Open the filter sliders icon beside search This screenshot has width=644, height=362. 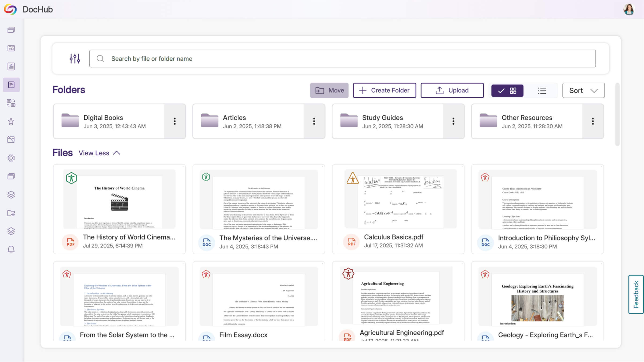(75, 58)
